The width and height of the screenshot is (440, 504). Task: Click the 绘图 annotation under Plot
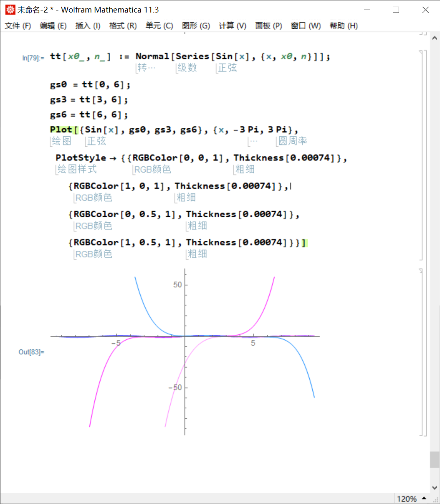(61, 141)
